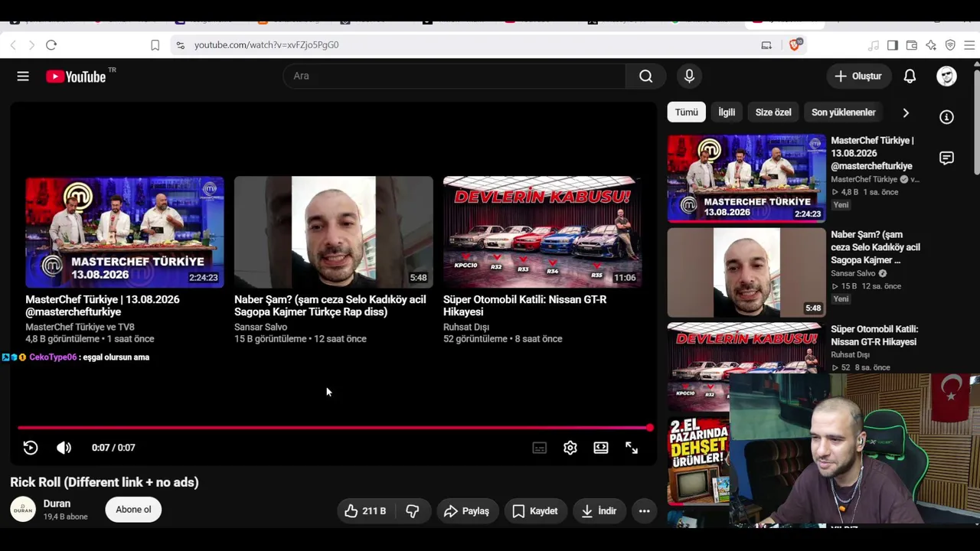
Task: Seek on the red video progress bar
Action: 334,428
